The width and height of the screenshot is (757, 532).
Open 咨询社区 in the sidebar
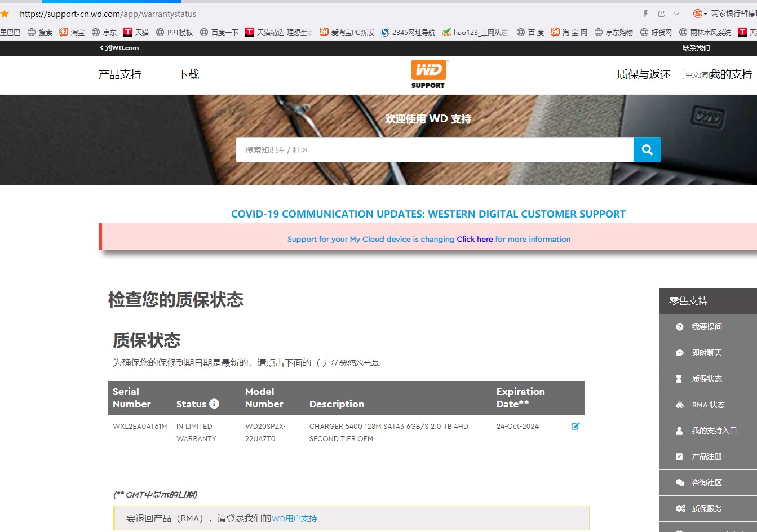[x=708, y=482]
